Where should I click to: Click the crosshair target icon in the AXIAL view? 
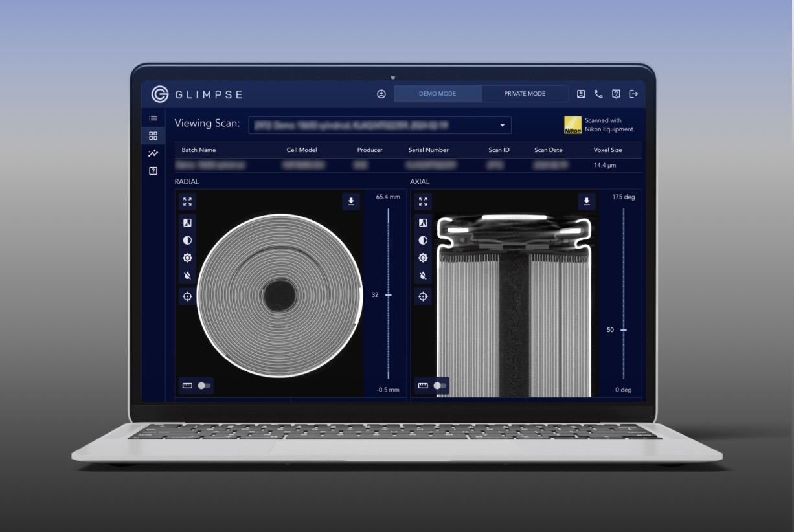pyautogui.click(x=423, y=296)
